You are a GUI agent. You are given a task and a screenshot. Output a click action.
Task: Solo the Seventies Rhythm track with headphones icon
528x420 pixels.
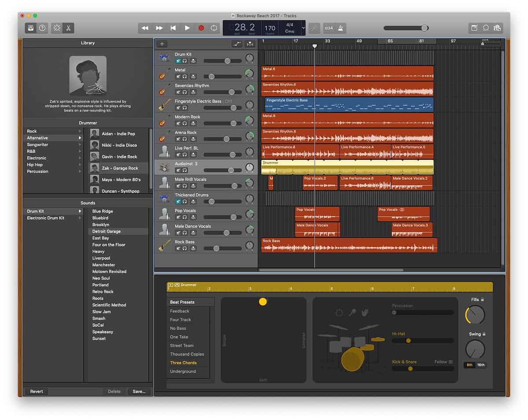click(x=185, y=92)
